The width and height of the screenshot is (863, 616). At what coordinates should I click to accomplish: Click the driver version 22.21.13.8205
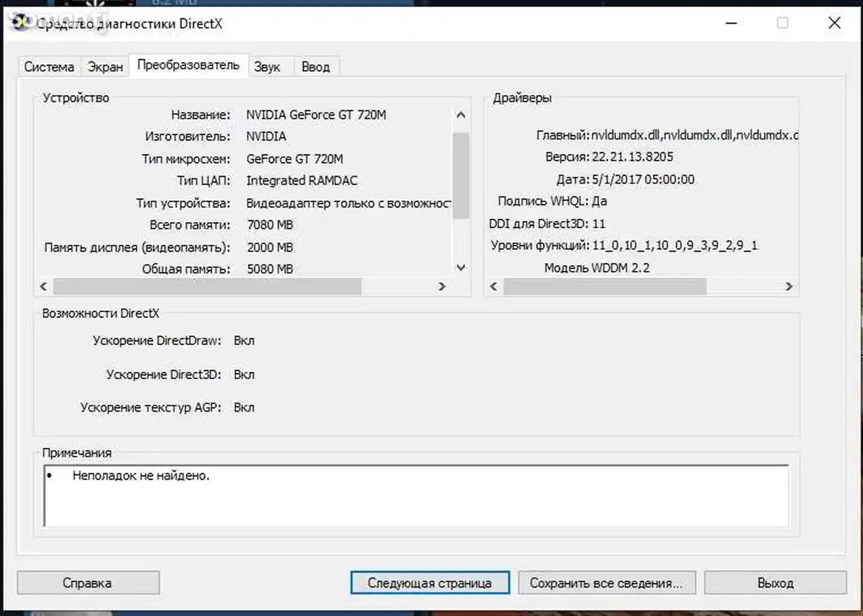(632, 157)
